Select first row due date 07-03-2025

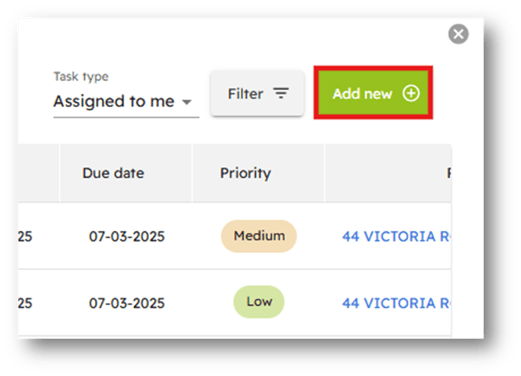tap(127, 237)
